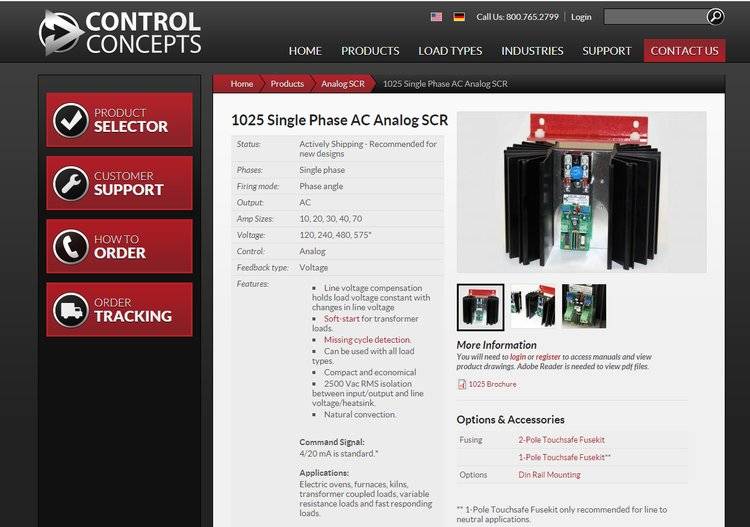Open the Din Rail Mounting link
The width and height of the screenshot is (750, 527).
pos(550,475)
